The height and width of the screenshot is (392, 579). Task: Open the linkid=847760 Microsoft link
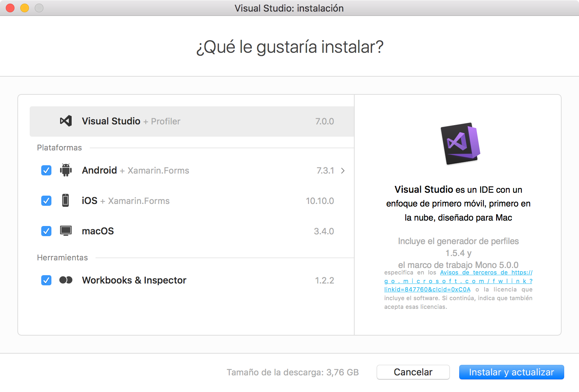427,289
